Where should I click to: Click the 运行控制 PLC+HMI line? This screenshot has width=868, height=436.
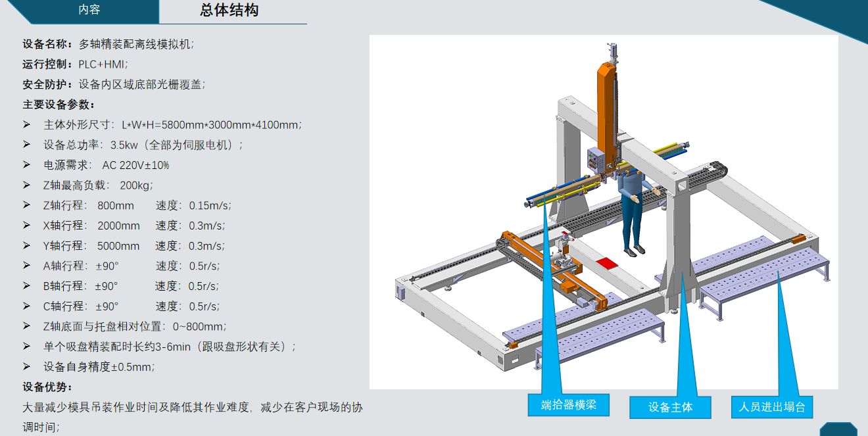[75, 64]
